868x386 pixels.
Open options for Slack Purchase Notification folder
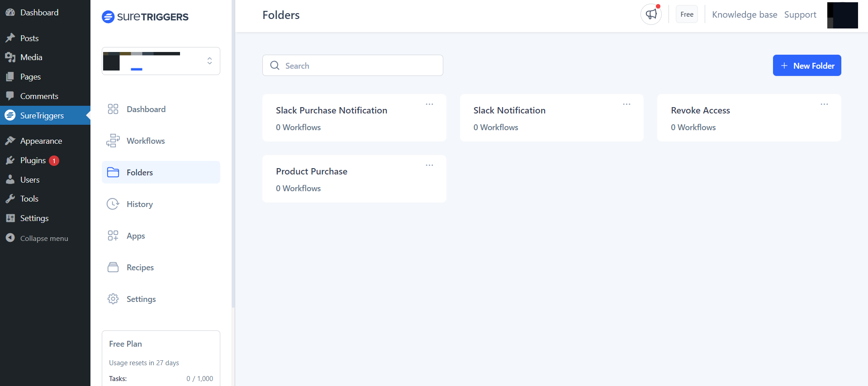(x=429, y=104)
